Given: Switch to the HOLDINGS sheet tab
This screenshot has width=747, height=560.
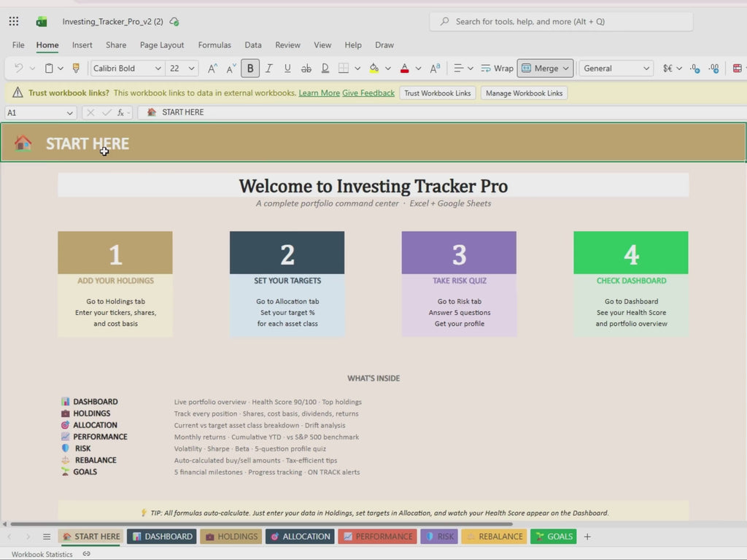Looking at the screenshot, I should pyautogui.click(x=231, y=536).
